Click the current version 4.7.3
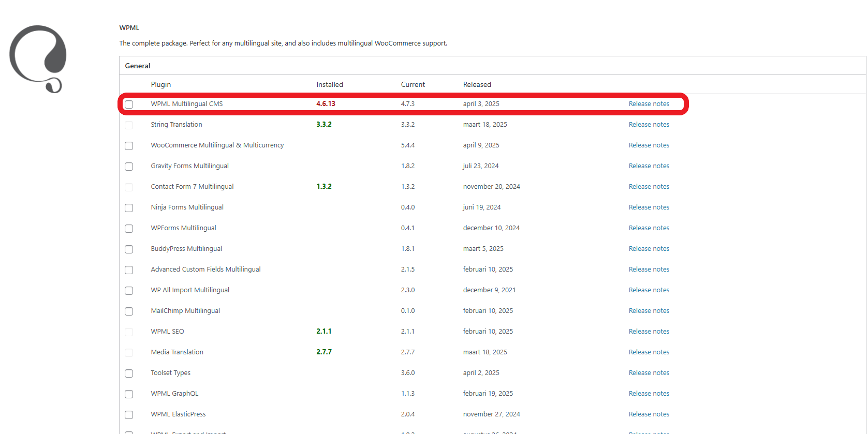868x434 pixels. 408,104
